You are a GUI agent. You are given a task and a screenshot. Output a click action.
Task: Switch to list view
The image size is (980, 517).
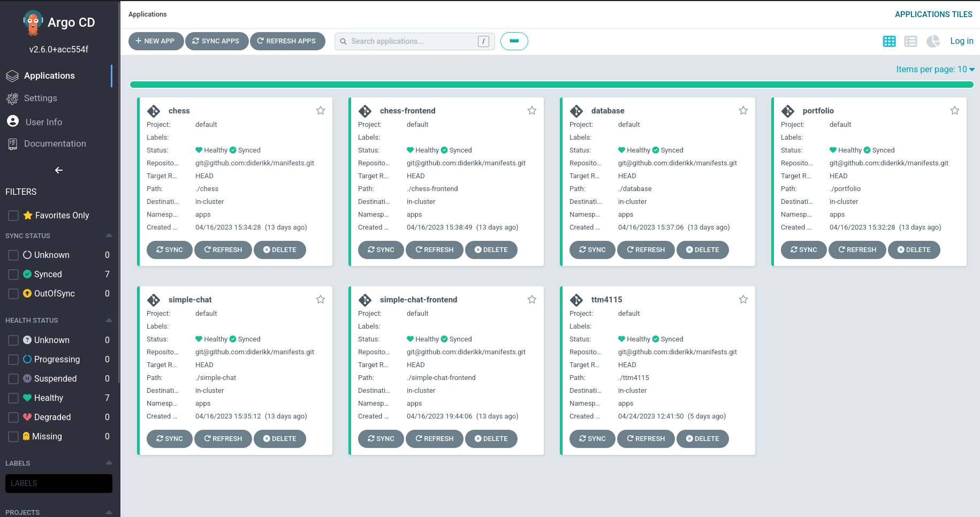(910, 41)
